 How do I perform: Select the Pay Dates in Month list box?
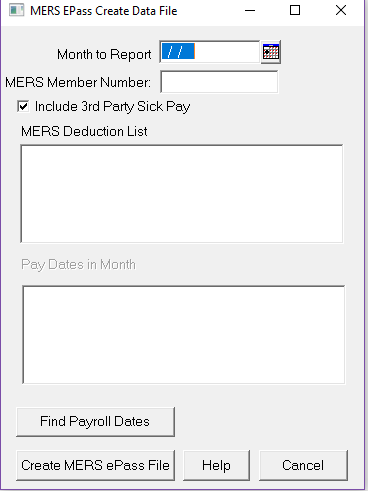tap(184, 335)
